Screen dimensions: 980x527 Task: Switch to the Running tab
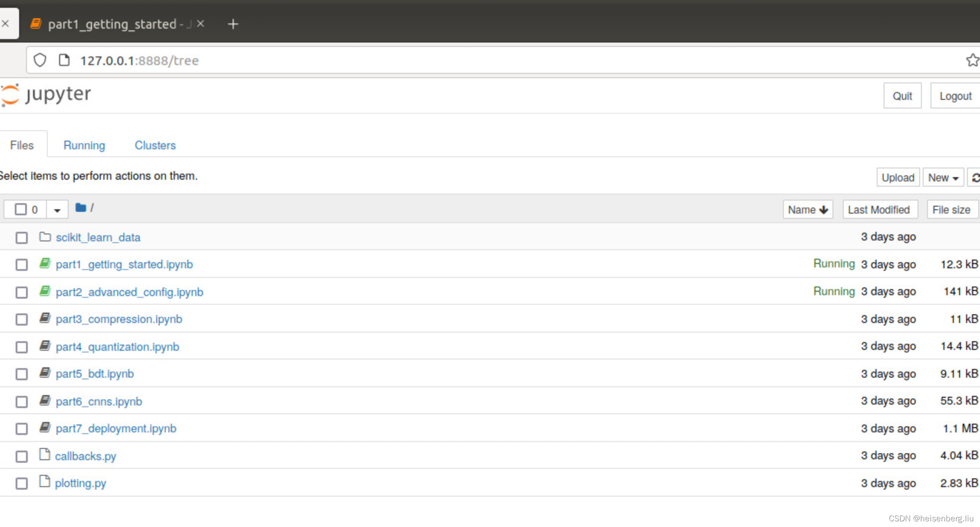pos(84,145)
